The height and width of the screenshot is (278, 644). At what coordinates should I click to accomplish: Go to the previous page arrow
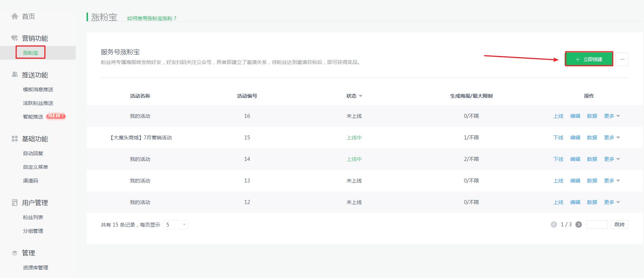coord(554,224)
